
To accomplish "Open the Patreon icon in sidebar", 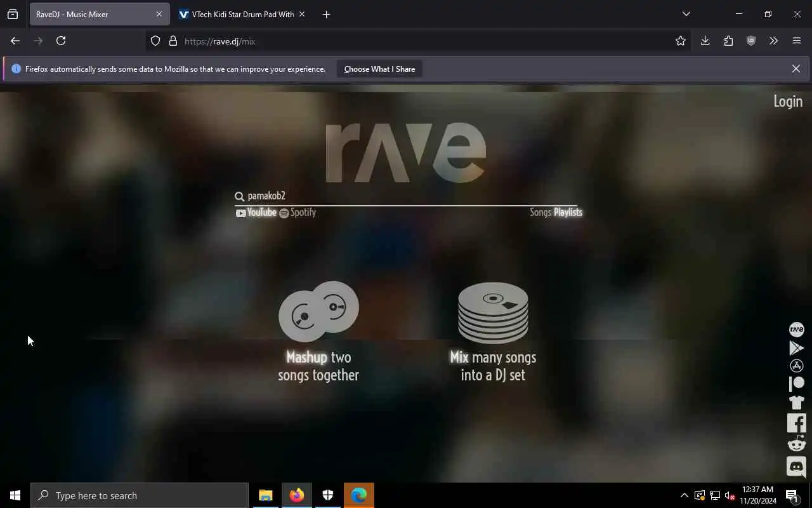I will [x=796, y=384].
